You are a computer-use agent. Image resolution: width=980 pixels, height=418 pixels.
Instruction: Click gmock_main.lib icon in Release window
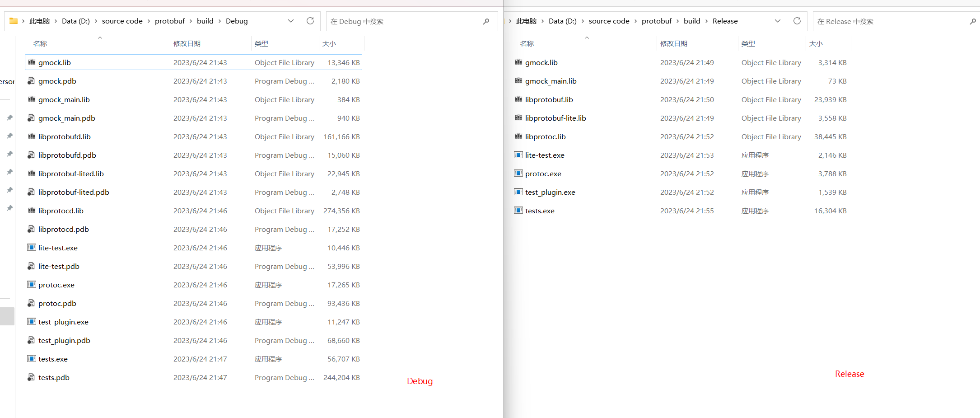click(x=518, y=81)
